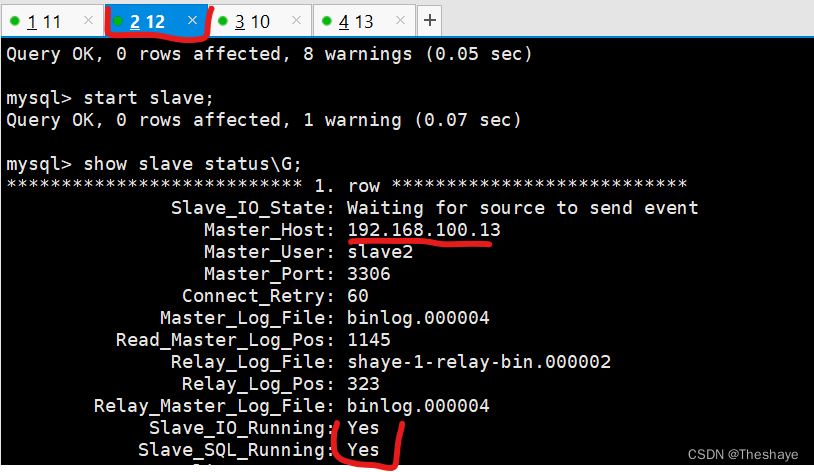
Task: Close the "1 11" tab
Action: pos(88,20)
